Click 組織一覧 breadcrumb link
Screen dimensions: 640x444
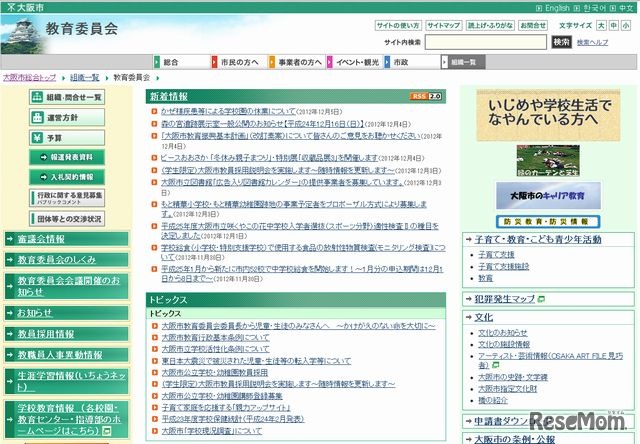coord(84,78)
